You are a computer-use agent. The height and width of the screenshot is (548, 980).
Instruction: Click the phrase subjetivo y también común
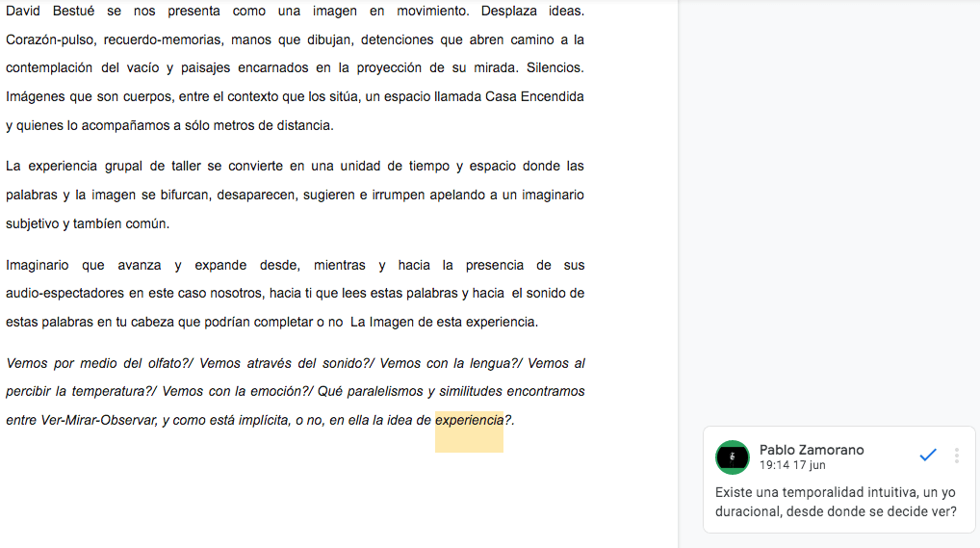pos(87,223)
